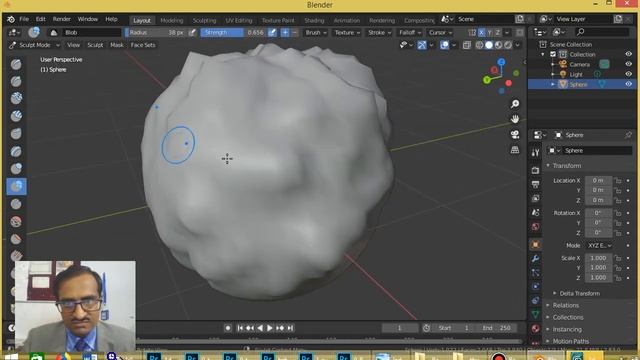Open the Cursor settings dropdown
Viewport: 640px width, 360px height.
[440, 33]
